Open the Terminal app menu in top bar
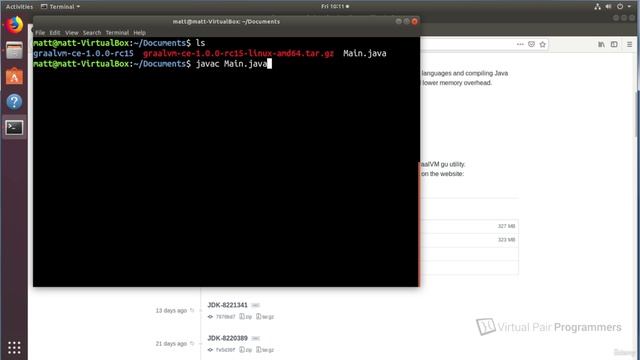The height and width of the screenshot is (360, 640). click(x=60, y=7)
